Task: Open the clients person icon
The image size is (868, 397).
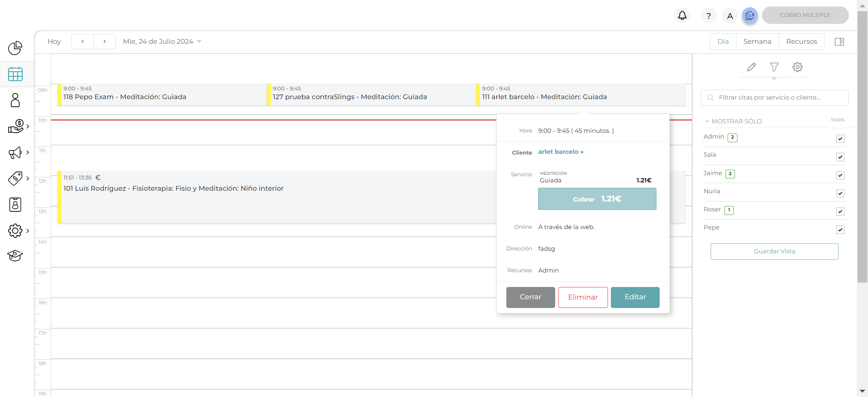Action: 15,100
